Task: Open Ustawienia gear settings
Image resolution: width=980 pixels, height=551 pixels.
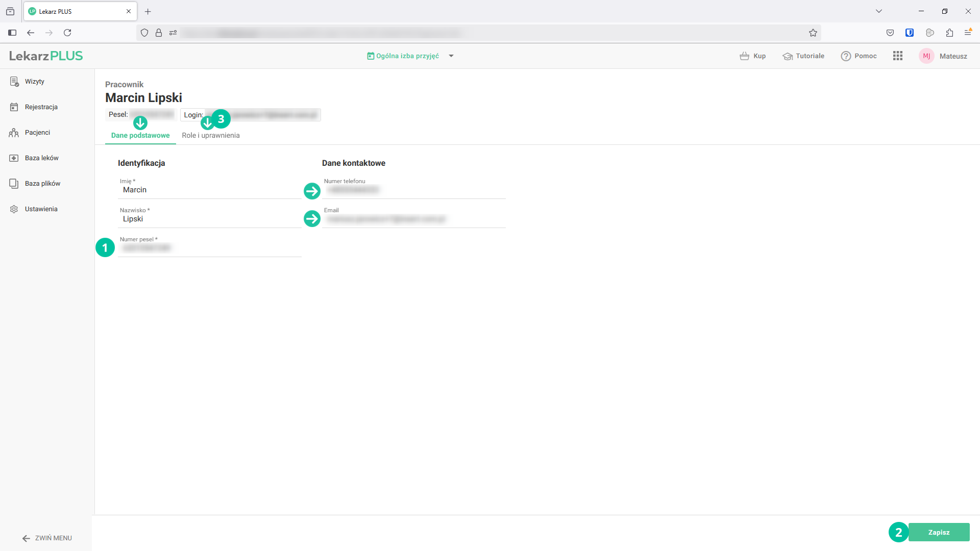Action: click(41, 209)
